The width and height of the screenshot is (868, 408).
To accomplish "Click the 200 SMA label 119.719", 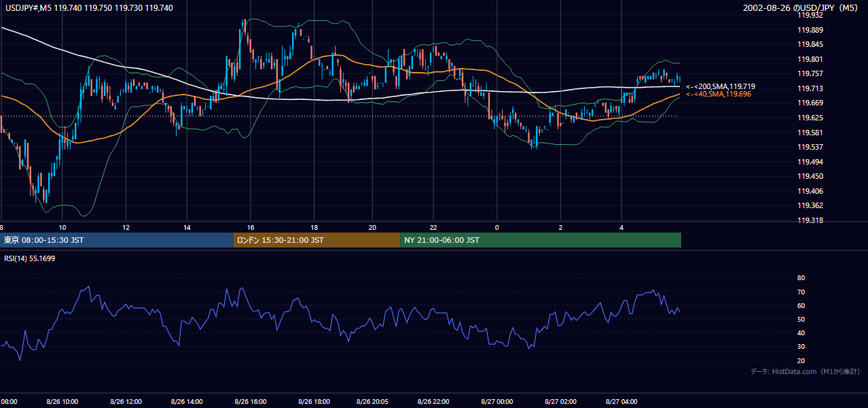I will tap(721, 86).
